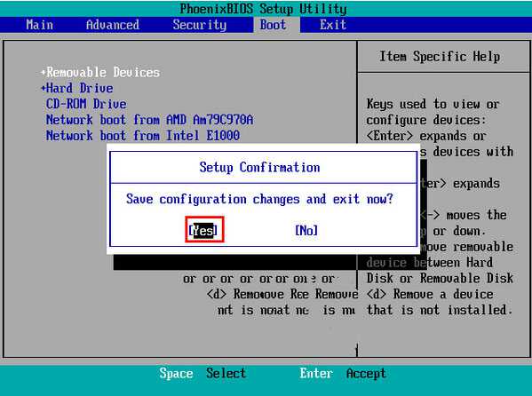Click the Space Select key hint
532x396 pixels.
coord(202,373)
